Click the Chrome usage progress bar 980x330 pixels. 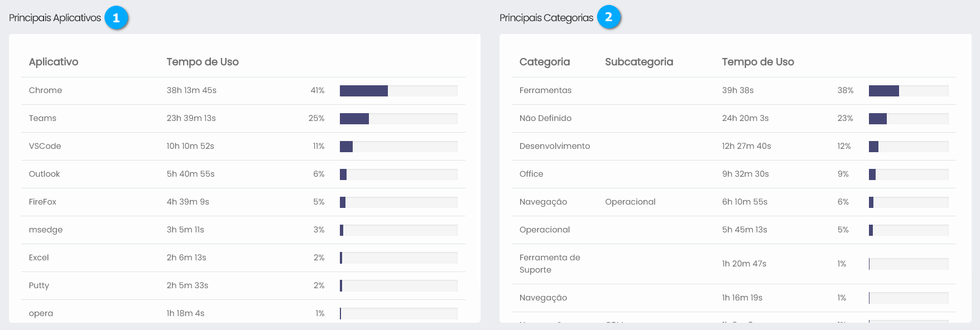point(398,91)
